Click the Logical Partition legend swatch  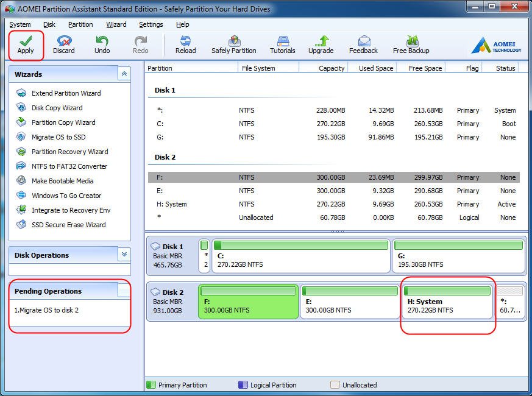243,384
